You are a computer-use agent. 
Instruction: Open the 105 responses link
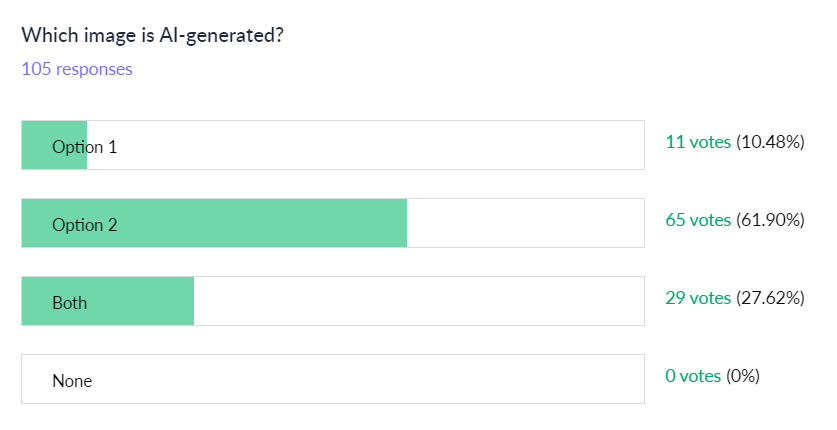pyautogui.click(x=77, y=69)
